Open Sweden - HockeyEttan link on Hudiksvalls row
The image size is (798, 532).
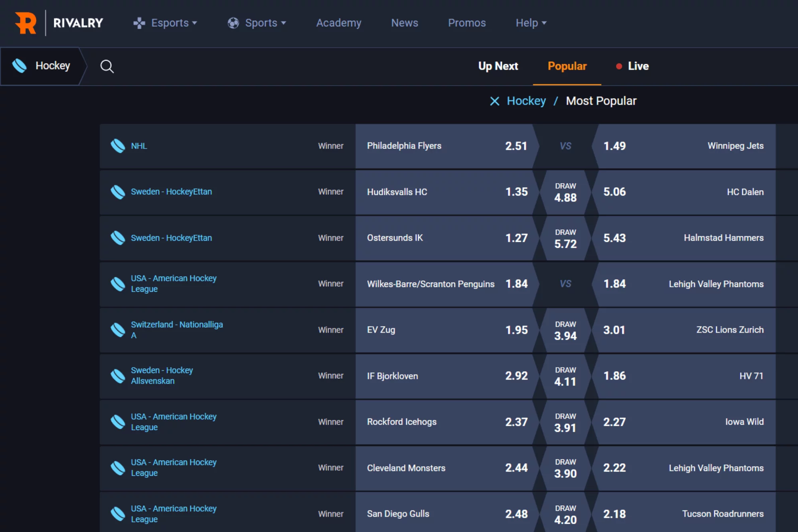[x=171, y=192]
